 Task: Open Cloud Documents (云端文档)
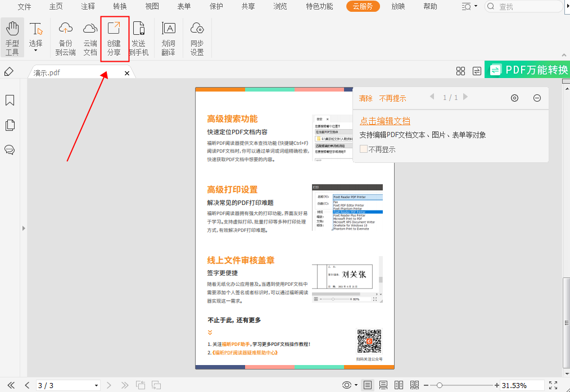90,38
